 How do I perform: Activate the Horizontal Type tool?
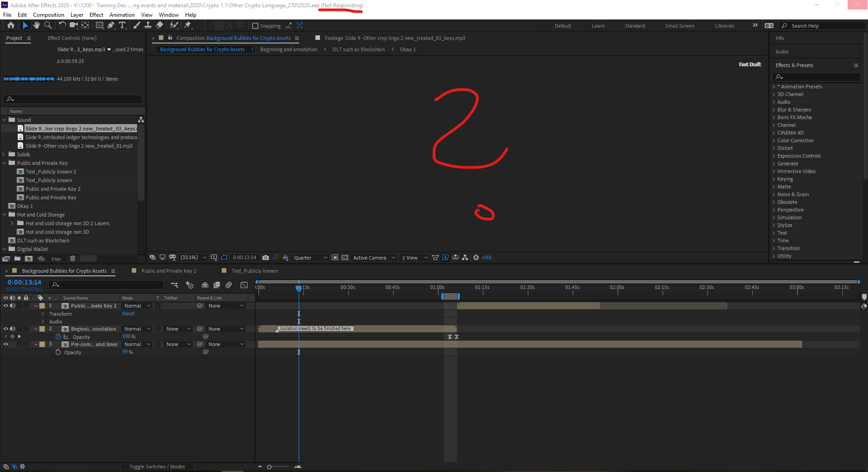pos(123,25)
